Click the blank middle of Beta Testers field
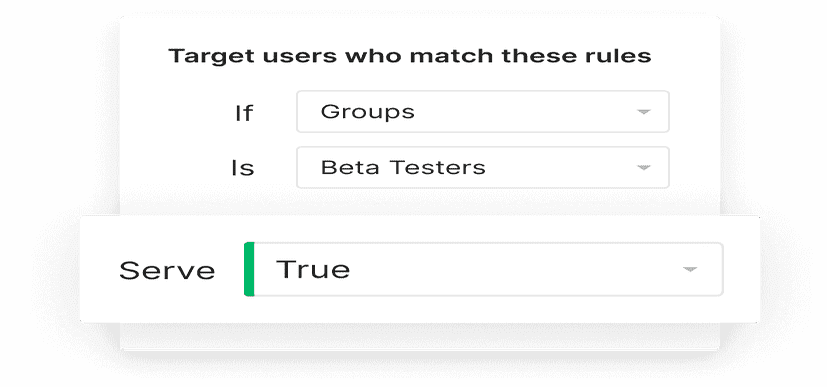Screen dimensions: 827x387 pos(559,168)
